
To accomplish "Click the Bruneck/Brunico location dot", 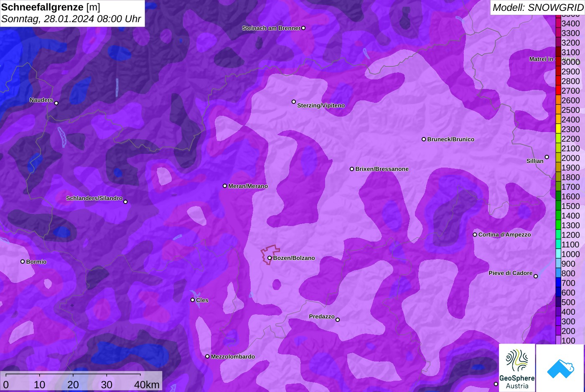I will (424, 139).
